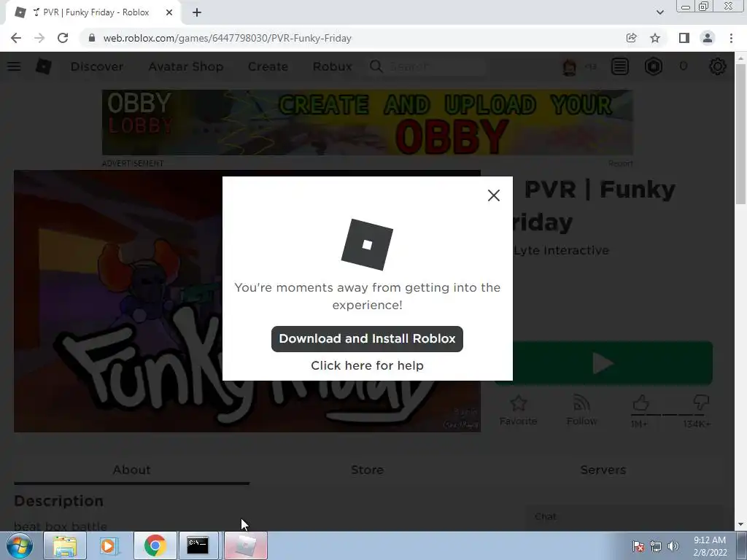Open the Click here for help link
Viewport: 747px width, 560px height.
click(367, 365)
